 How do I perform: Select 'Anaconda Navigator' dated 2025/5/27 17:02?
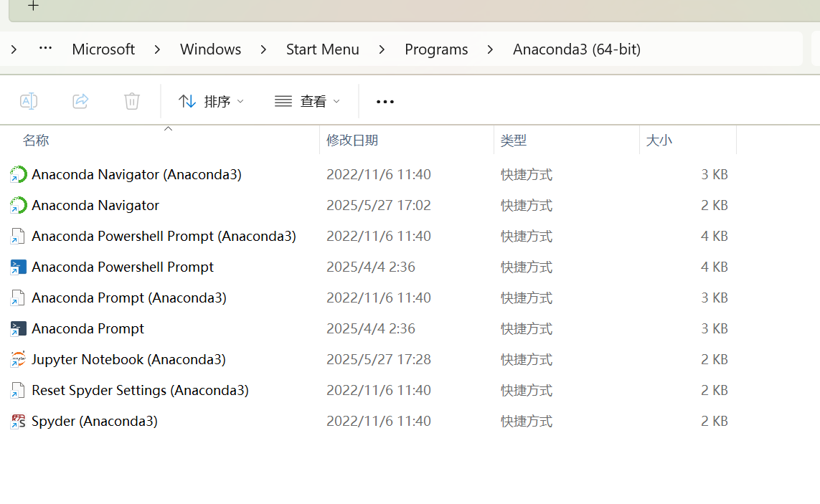click(95, 205)
